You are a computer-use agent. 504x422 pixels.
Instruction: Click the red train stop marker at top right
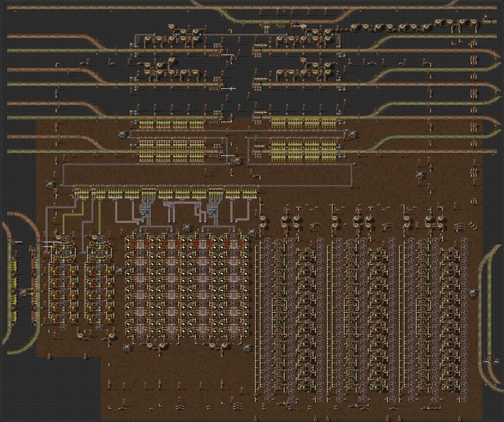pyautogui.click(x=486, y=15)
